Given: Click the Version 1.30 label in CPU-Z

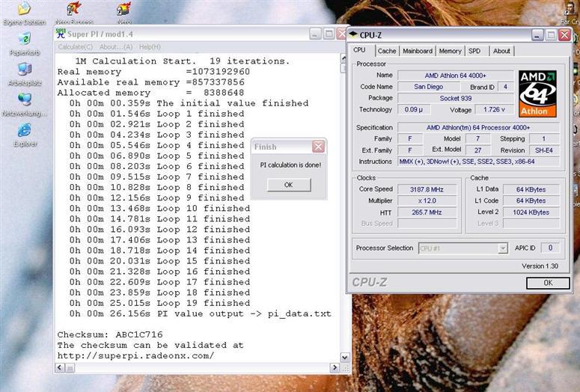Looking at the screenshot, I should point(540,266).
